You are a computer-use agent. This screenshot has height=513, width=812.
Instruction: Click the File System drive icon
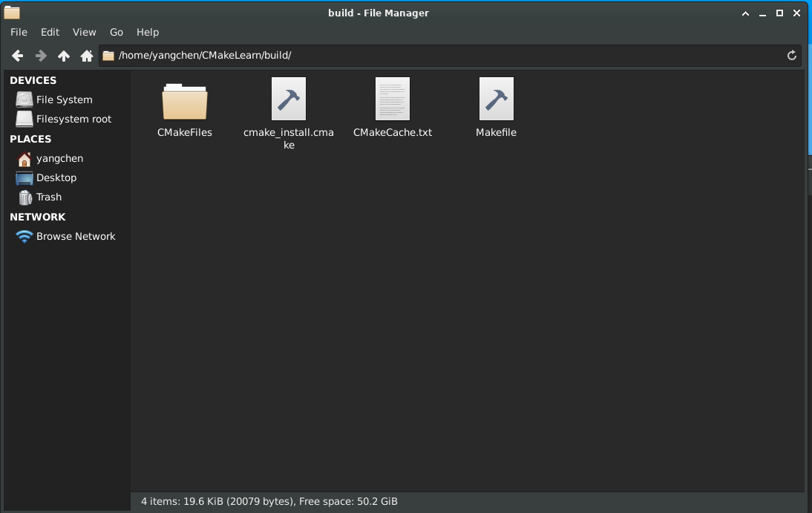tap(24, 99)
